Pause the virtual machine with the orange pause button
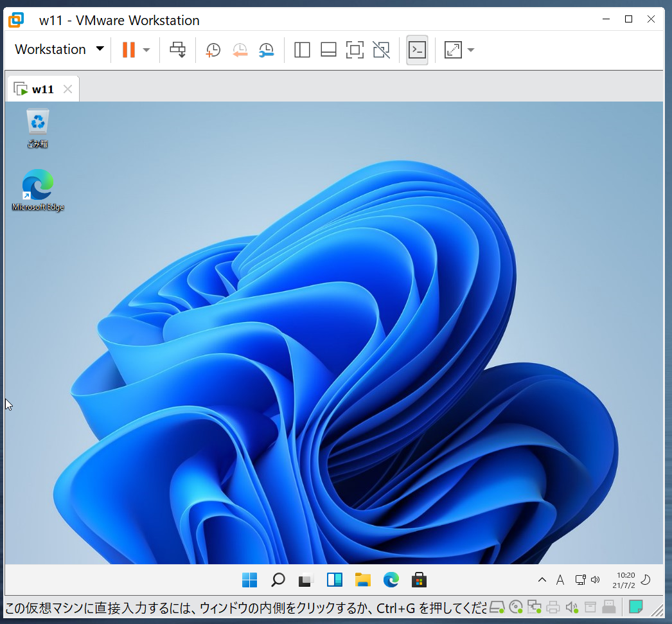 click(128, 49)
